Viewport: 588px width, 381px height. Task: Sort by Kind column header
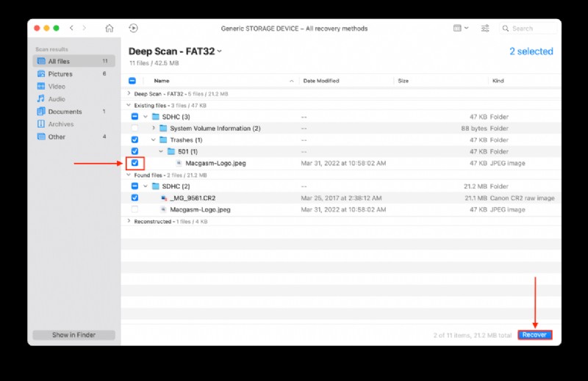pos(498,81)
